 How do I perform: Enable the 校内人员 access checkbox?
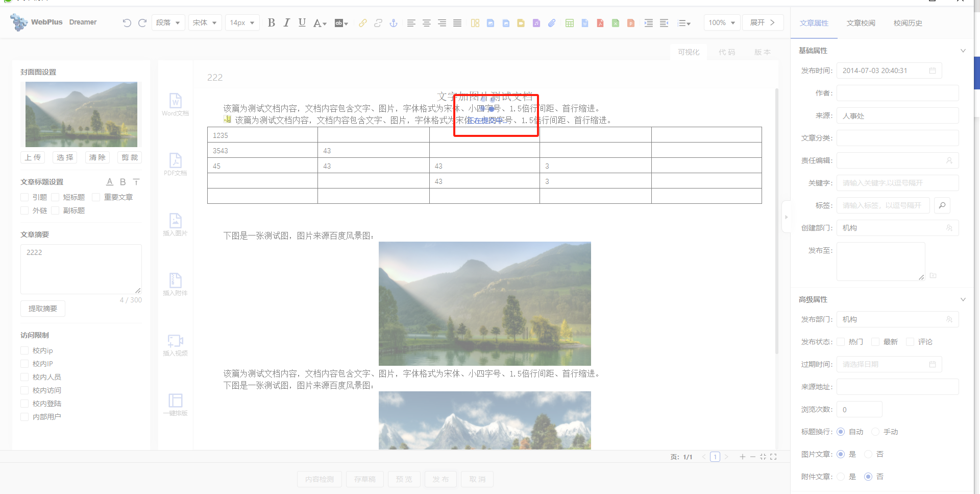click(x=24, y=377)
